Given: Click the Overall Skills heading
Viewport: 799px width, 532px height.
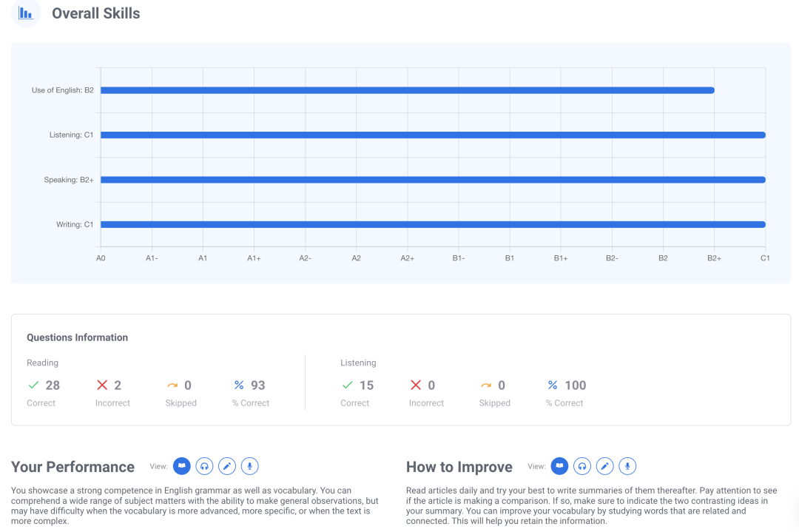Looking at the screenshot, I should coord(95,13).
